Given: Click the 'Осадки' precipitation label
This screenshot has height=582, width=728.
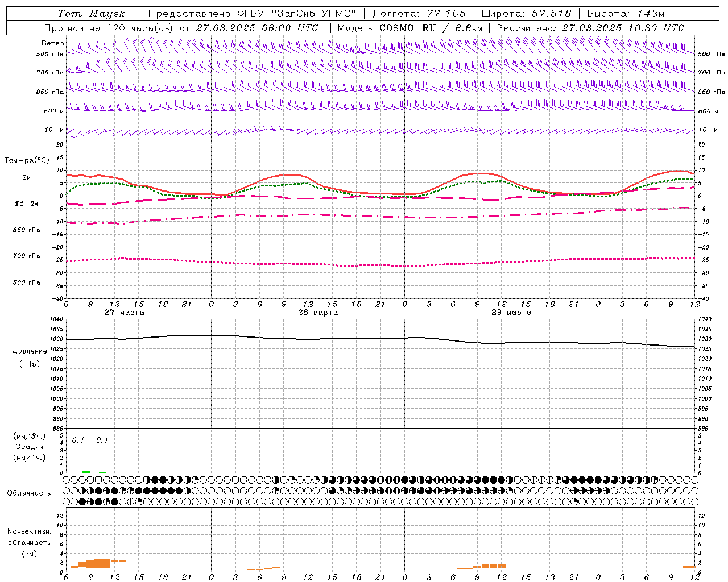Looking at the screenshot, I should click(30, 447).
